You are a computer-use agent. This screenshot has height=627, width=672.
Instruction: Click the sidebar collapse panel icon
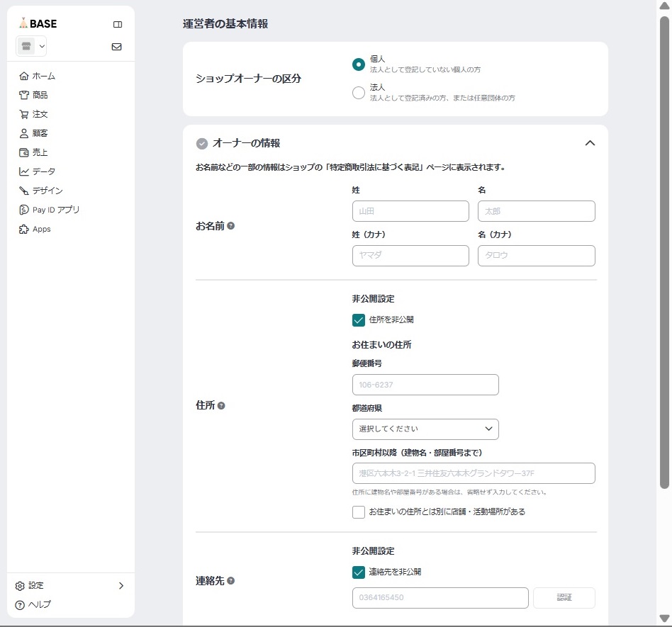pyautogui.click(x=118, y=24)
